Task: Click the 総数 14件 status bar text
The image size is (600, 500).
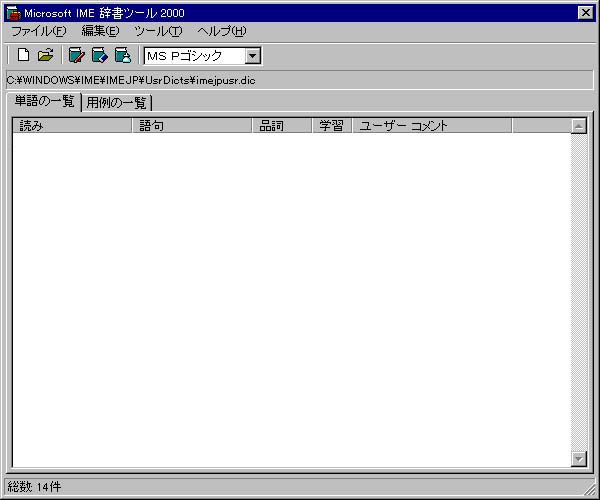Action: pyautogui.click(x=34, y=487)
